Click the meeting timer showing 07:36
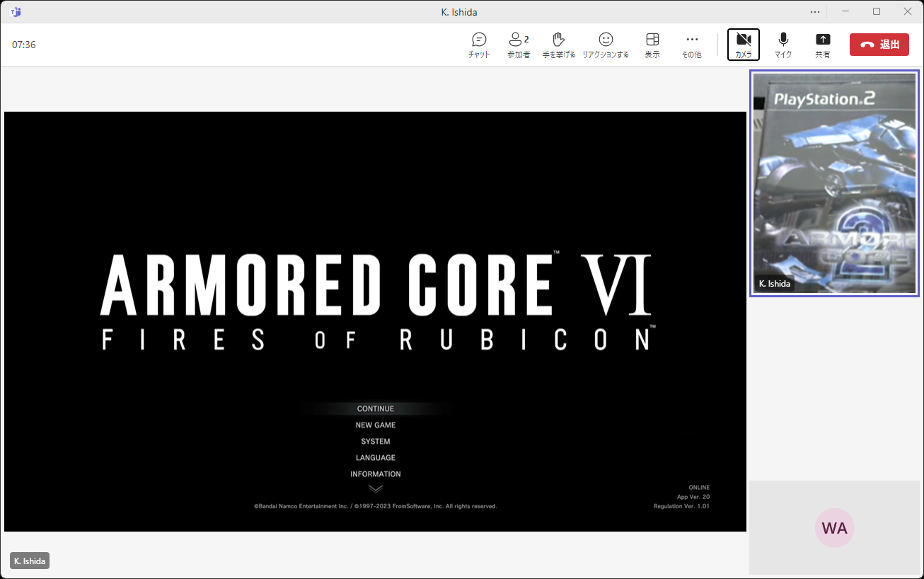The width and height of the screenshot is (924, 579). click(x=24, y=45)
